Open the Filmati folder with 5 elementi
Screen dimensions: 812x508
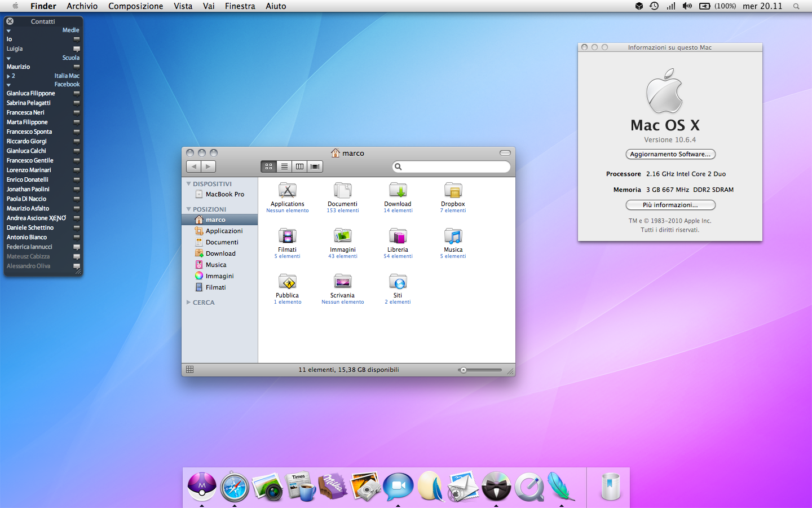(x=287, y=236)
